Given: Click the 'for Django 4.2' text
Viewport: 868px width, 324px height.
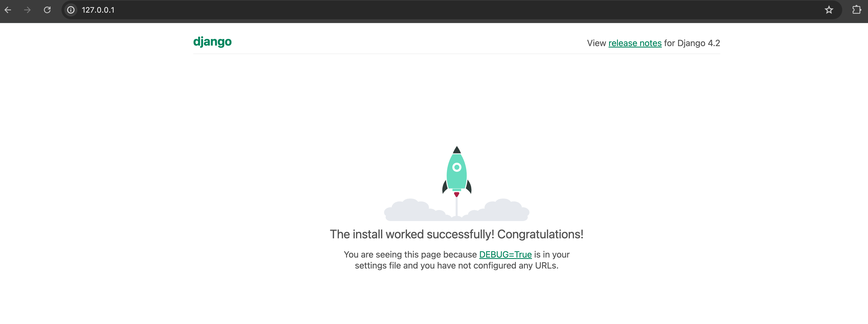Looking at the screenshot, I should 692,43.
